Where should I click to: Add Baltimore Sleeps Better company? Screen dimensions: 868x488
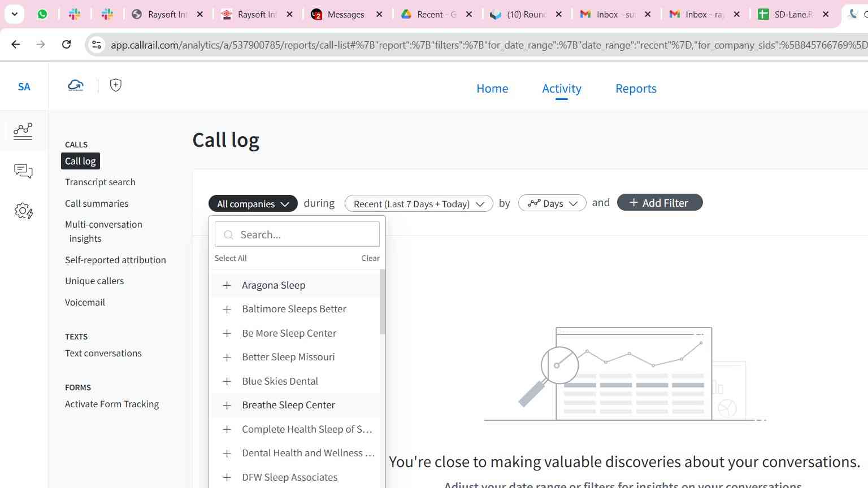294,309
